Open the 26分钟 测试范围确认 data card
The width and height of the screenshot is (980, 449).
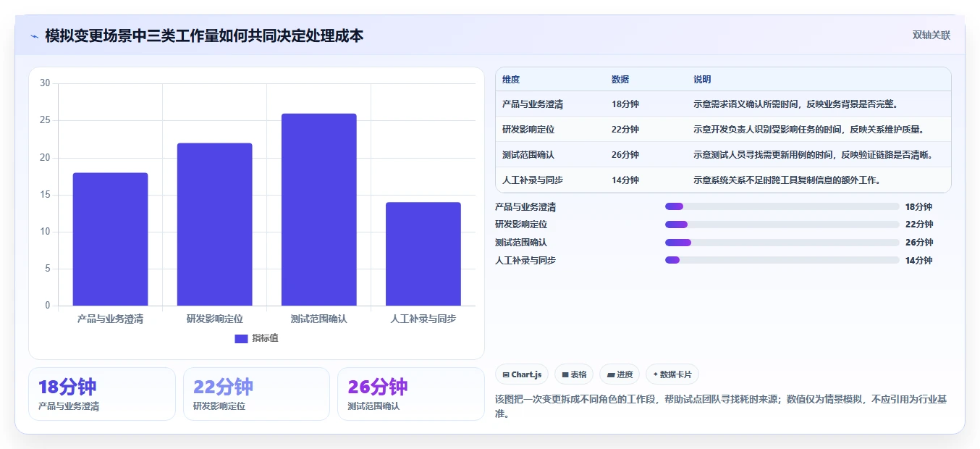(411, 394)
